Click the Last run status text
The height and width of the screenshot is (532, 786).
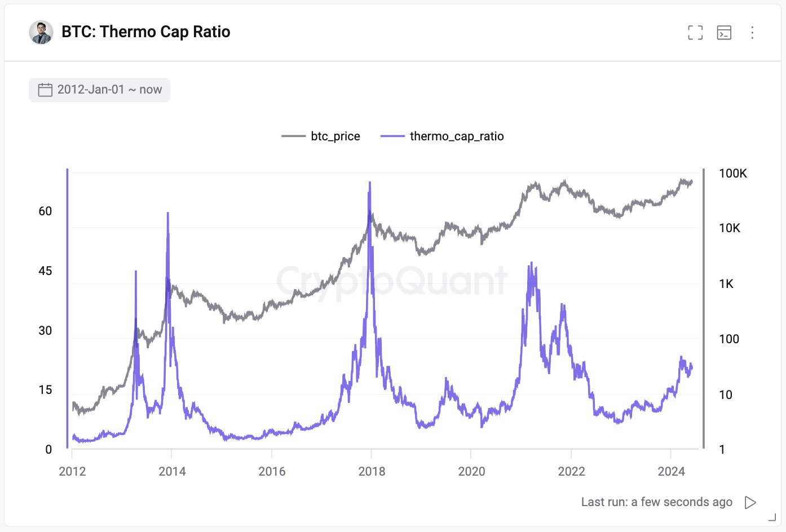[x=656, y=502]
